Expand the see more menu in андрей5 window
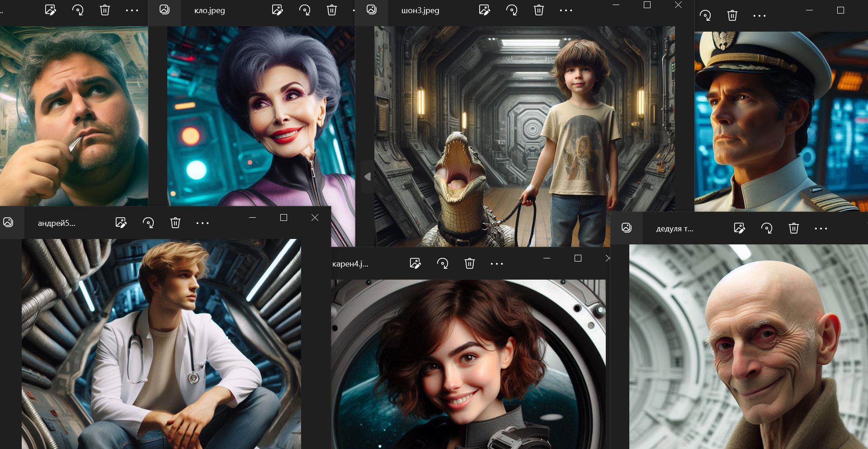868x449 pixels. point(203,223)
